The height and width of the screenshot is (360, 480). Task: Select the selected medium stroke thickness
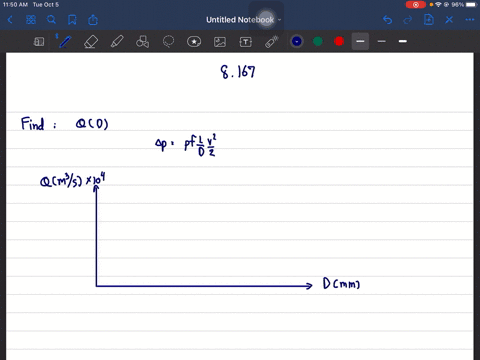(x=360, y=41)
